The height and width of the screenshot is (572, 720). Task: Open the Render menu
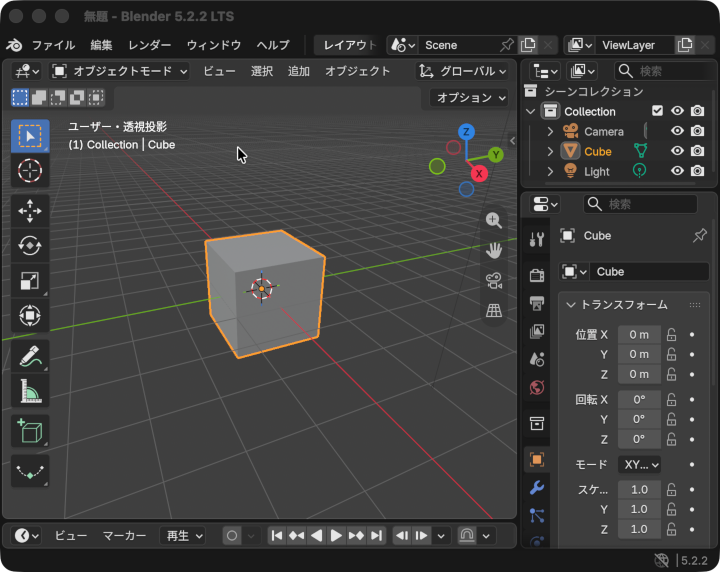click(x=150, y=45)
